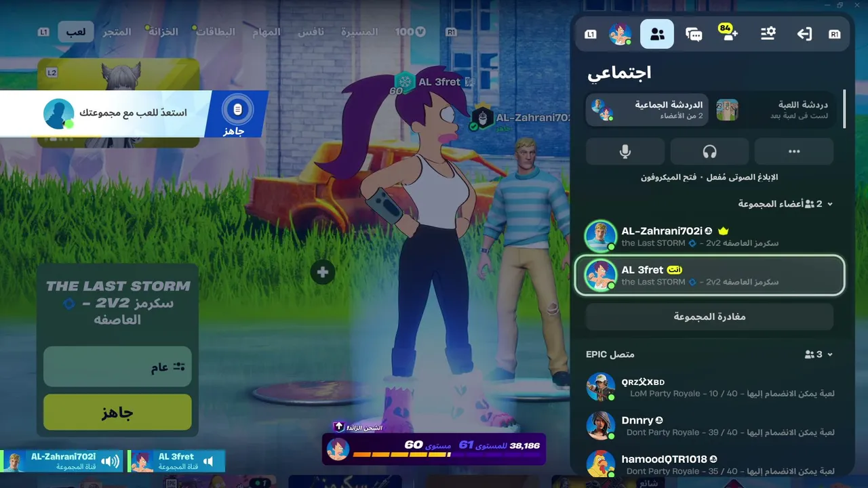Click the social panel scrollbar
868x488 pixels.
[844, 109]
